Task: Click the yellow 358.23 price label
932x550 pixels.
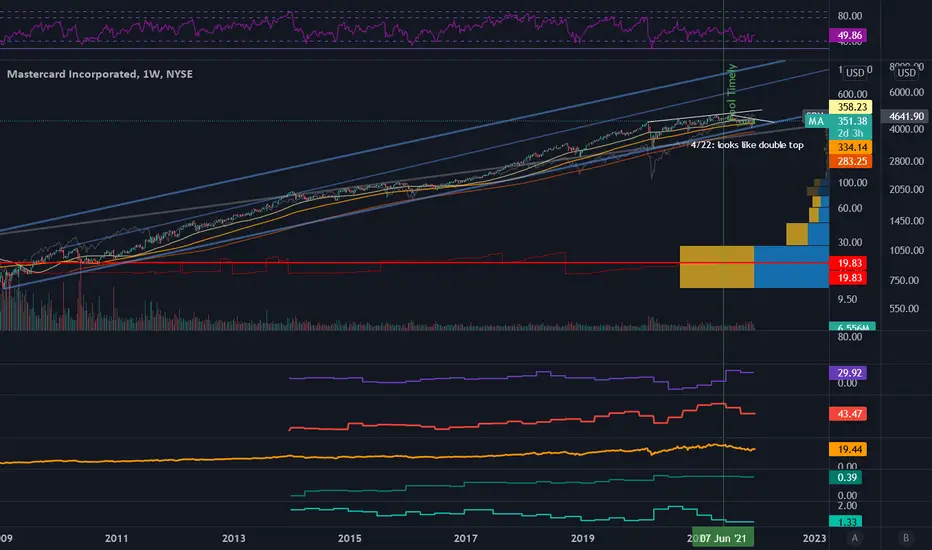Action: (851, 107)
